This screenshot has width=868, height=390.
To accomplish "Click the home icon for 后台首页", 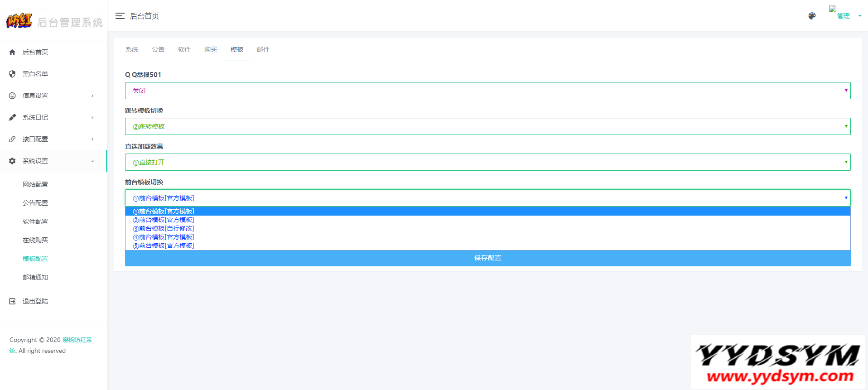I will click(12, 52).
